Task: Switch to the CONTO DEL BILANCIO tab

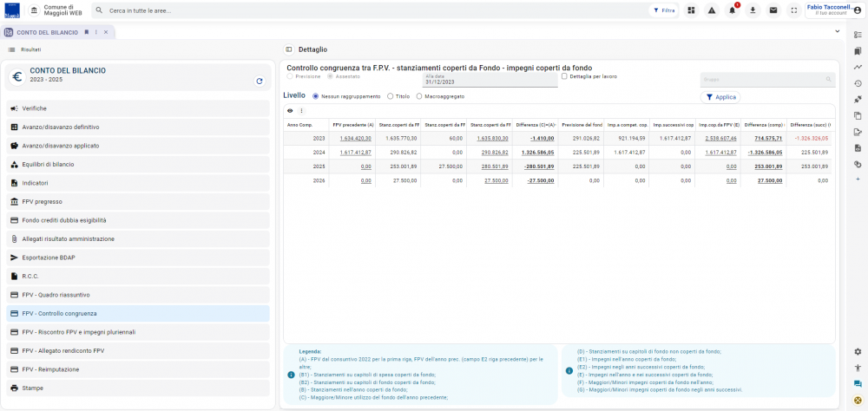Action: (48, 33)
